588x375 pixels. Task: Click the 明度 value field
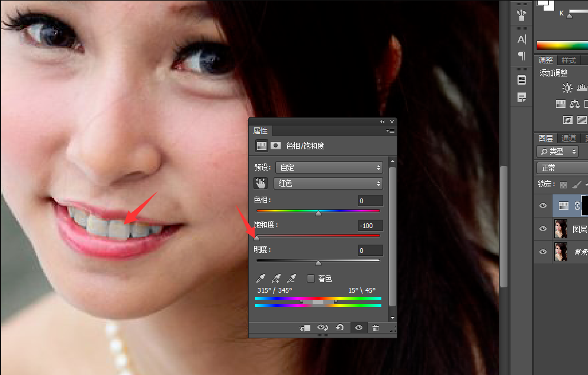[x=370, y=251]
